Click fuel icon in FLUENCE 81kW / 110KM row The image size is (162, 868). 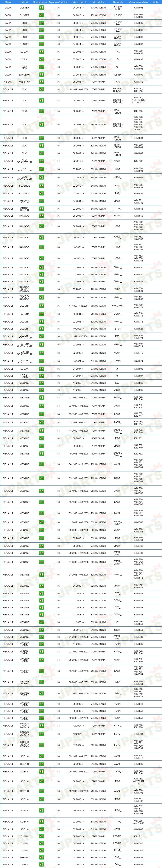[41, 186]
